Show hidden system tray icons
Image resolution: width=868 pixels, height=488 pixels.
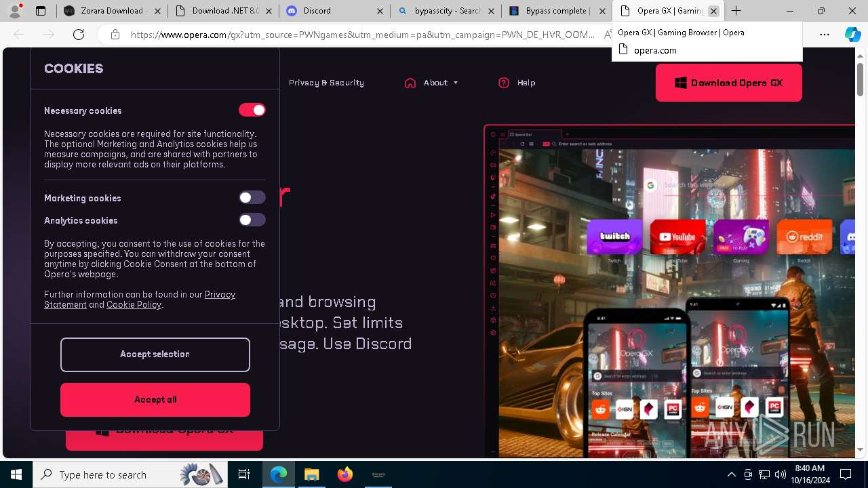click(731, 474)
